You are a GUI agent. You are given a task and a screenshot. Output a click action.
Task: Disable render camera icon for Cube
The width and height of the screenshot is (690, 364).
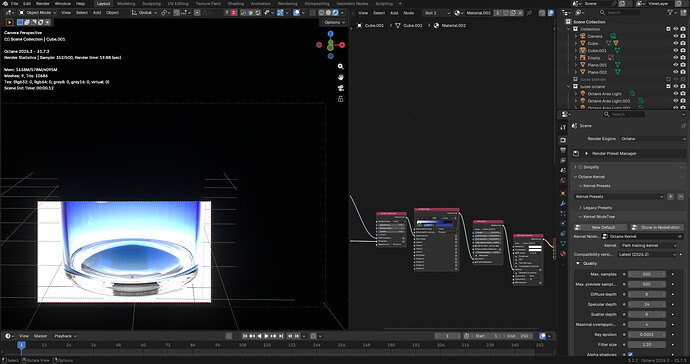pos(683,43)
